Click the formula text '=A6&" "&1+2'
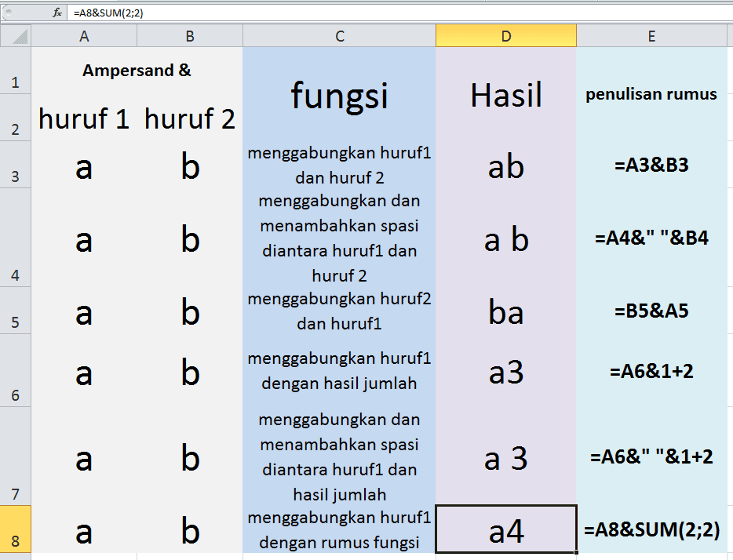This screenshot has width=733, height=560. pos(651,456)
